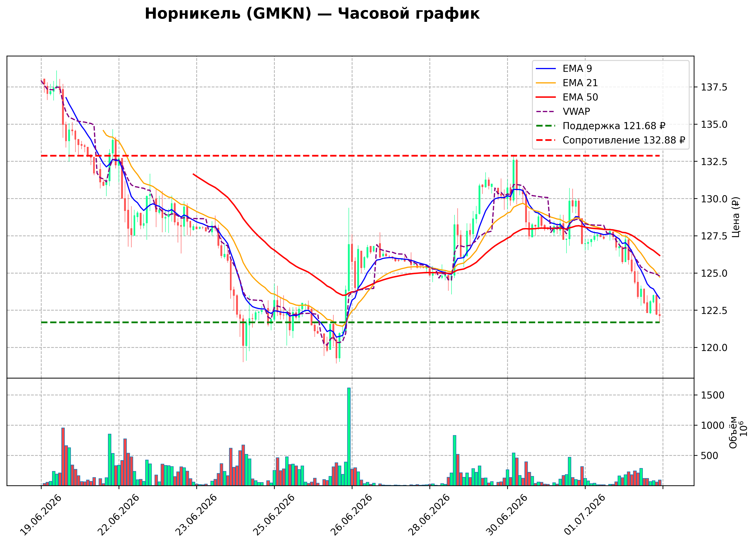756x544 pixels.
Task: Click the date label '01.07.2026'
Action: coord(584,515)
